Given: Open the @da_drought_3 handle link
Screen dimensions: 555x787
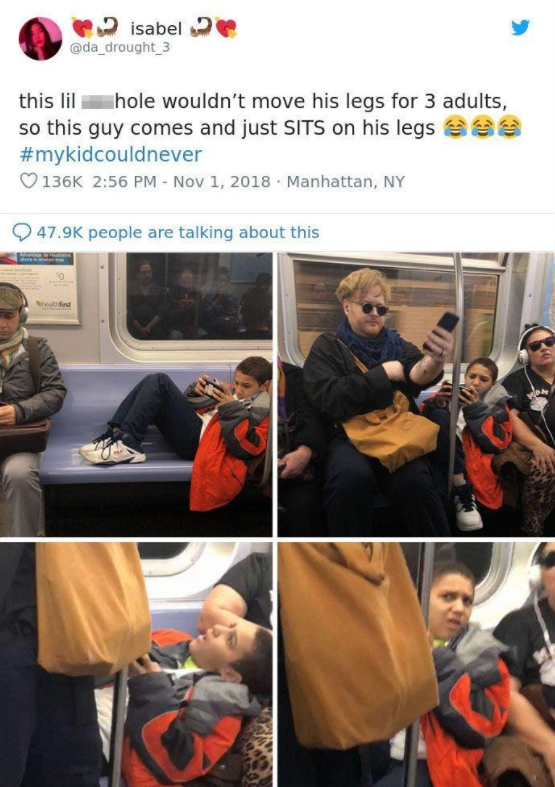Looking at the screenshot, I should coord(120,47).
